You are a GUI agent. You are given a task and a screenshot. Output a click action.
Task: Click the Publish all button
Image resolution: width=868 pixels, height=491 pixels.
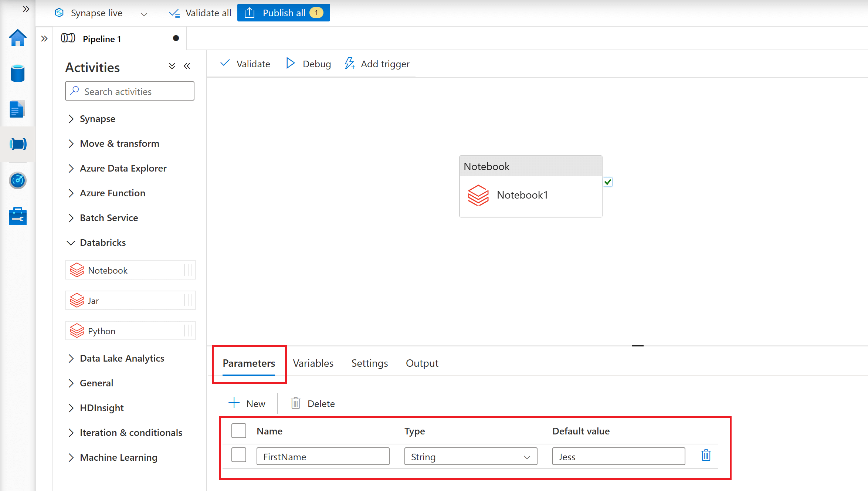284,13
